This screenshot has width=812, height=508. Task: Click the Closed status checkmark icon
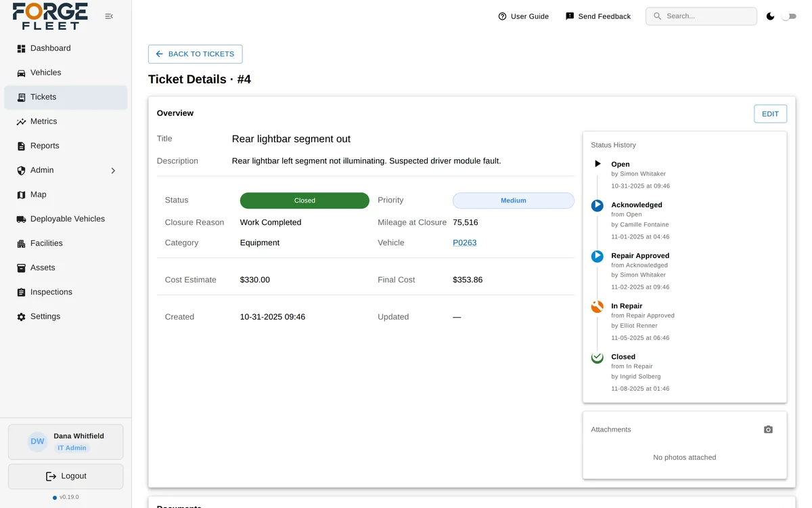(x=597, y=358)
